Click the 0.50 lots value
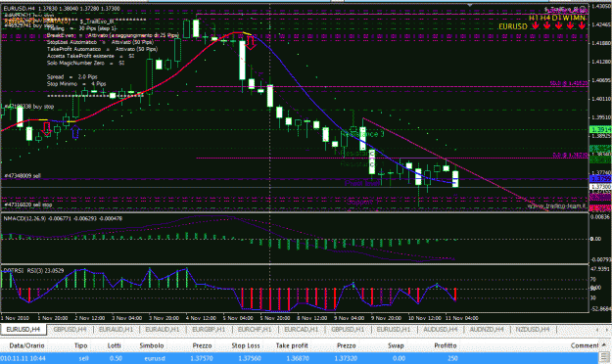Viewport: 612px width, 364px height. pos(116,358)
